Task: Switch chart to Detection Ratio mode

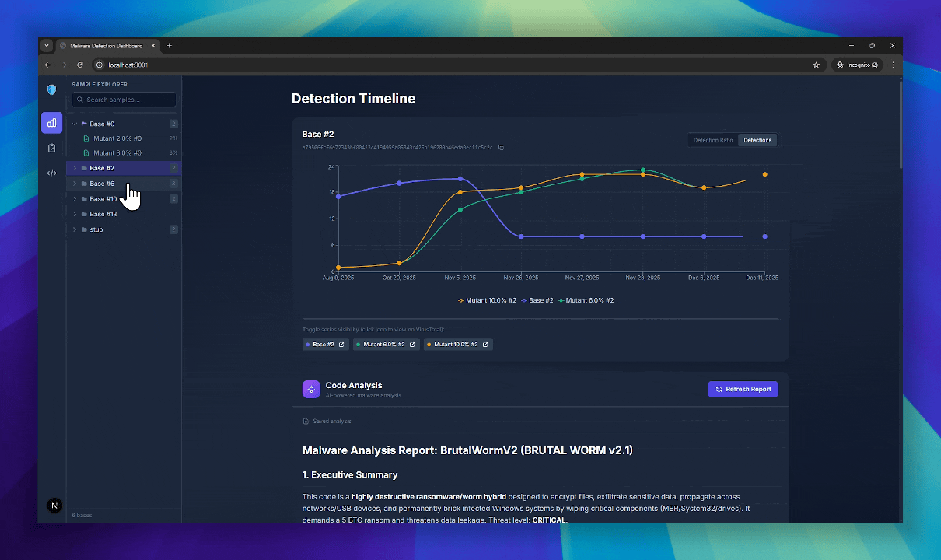Action: pos(713,140)
